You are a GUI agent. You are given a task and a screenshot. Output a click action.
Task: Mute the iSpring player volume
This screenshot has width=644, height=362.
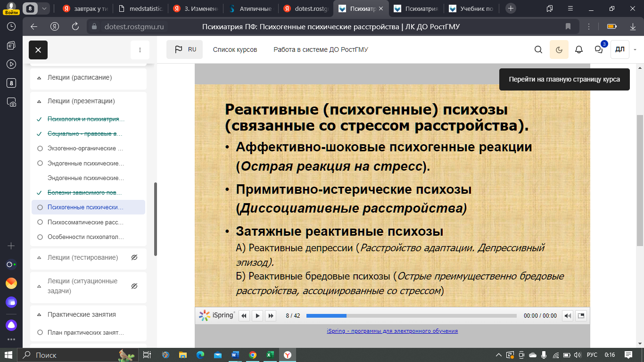[568, 316]
